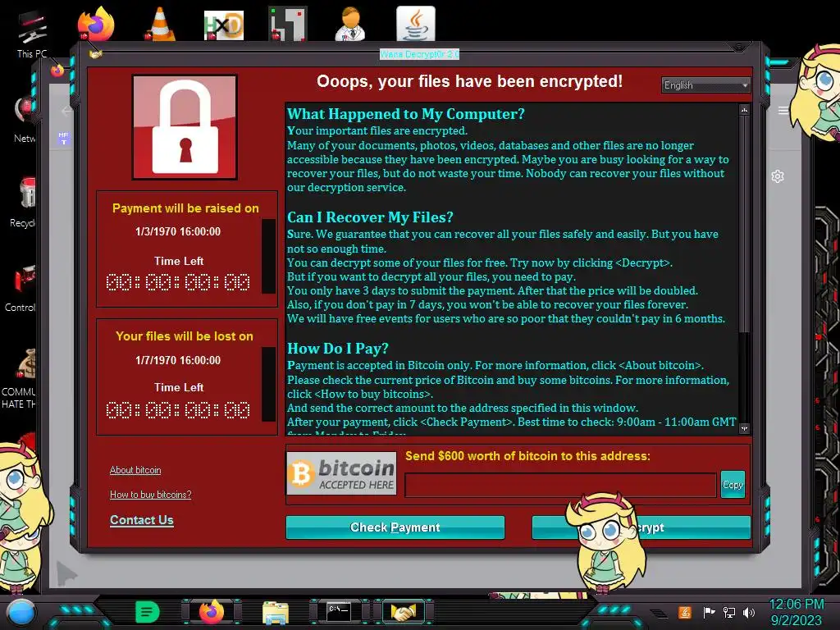
Task: Click inside the bitcoin address field
Action: [x=560, y=486]
